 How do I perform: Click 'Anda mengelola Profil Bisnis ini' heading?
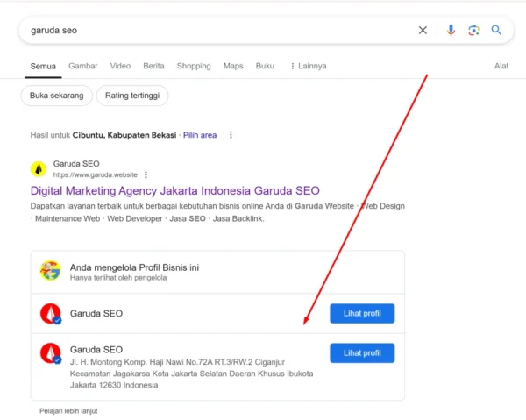coord(134,267)
